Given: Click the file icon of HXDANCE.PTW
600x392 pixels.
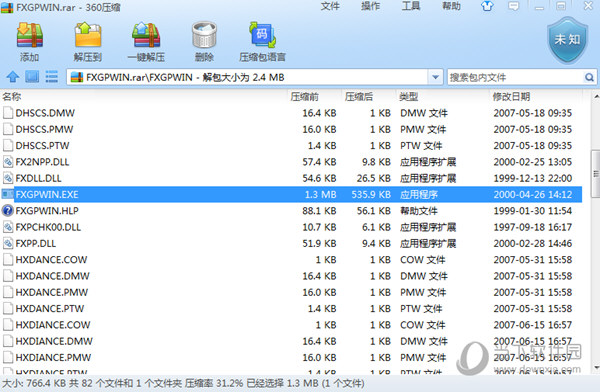Looking at the screenshot, I should pos(8,309).
